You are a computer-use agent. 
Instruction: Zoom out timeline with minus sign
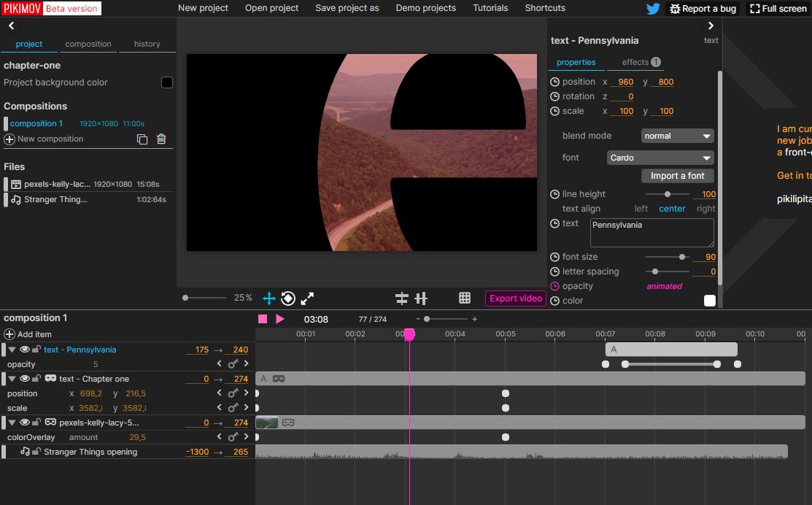tap(418, 319)
